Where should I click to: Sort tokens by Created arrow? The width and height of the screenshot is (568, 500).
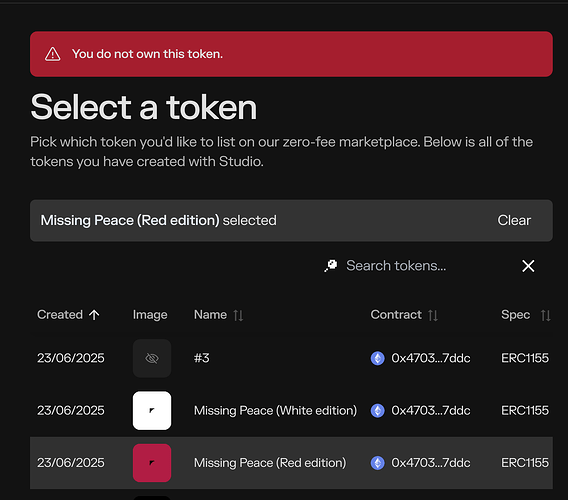(x=94, y=315)
